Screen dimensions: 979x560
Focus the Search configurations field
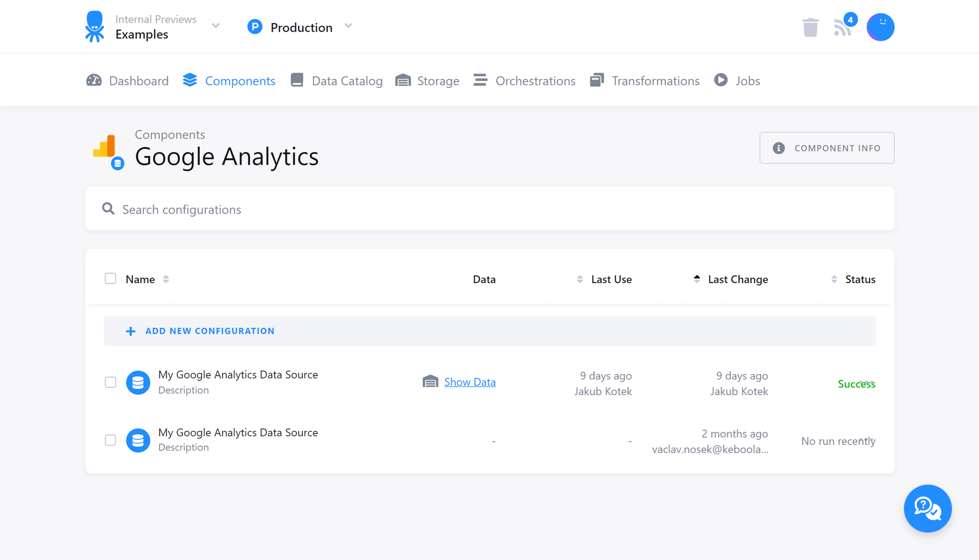point(489,209)
